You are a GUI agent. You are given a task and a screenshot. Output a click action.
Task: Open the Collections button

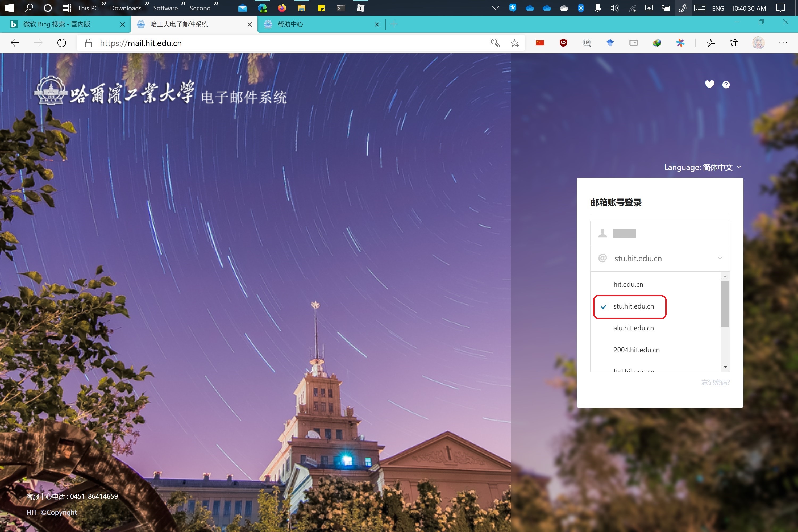coord(734,43)
